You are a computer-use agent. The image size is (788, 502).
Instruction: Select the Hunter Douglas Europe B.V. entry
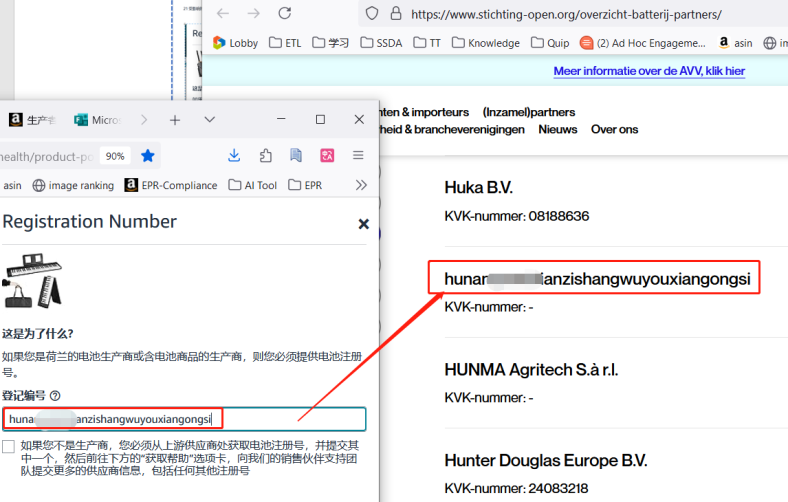(546, 460)
